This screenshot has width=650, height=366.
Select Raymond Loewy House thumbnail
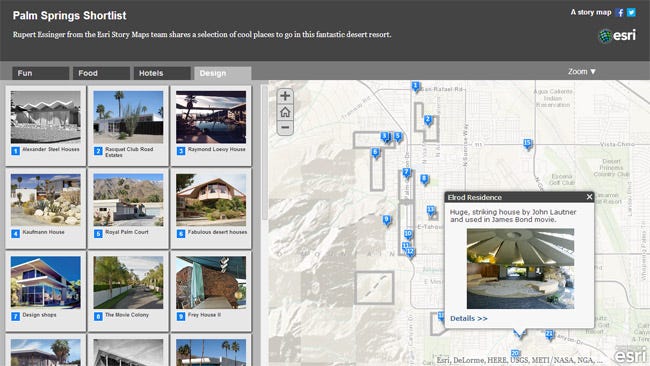pyautogui.click(x=211, y=117)
